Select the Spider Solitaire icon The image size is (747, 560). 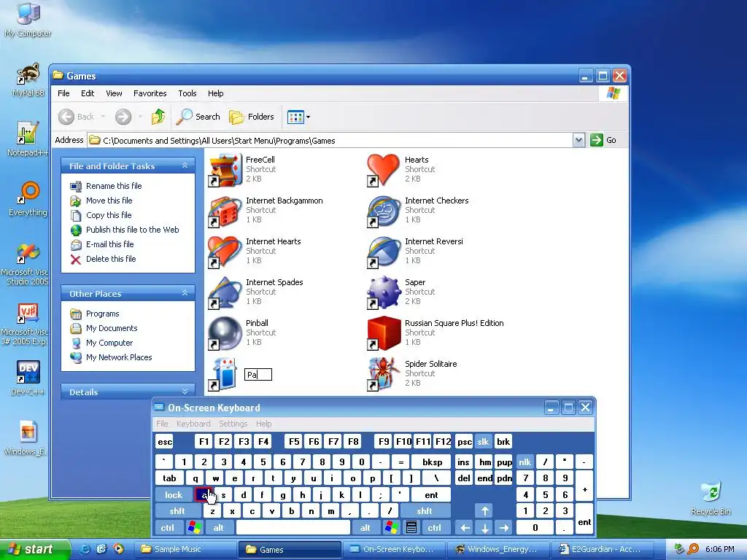[x=384, y=374]
